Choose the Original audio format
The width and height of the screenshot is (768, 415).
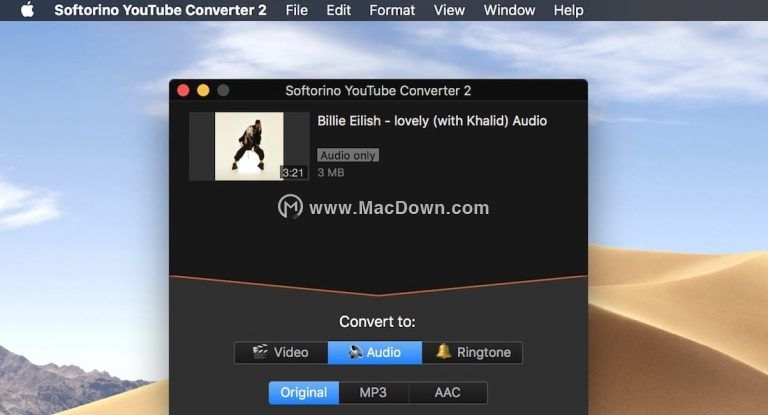tap(304, 392)
